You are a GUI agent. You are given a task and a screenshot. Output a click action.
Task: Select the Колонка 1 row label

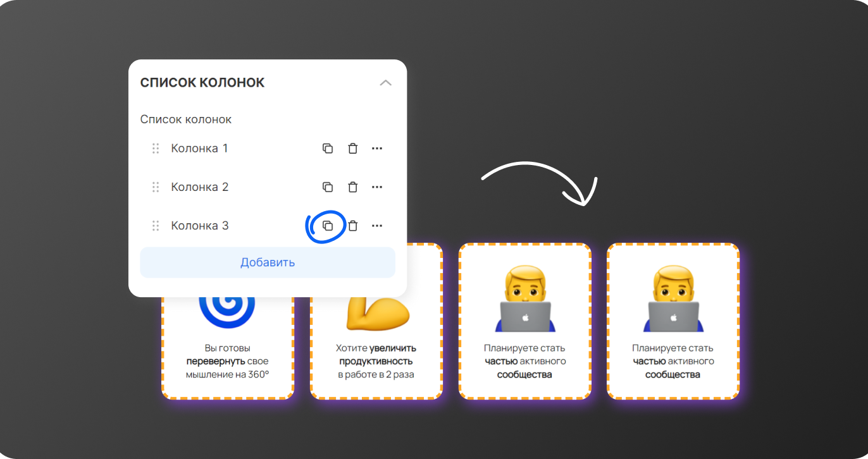click(x=199, y=149)
